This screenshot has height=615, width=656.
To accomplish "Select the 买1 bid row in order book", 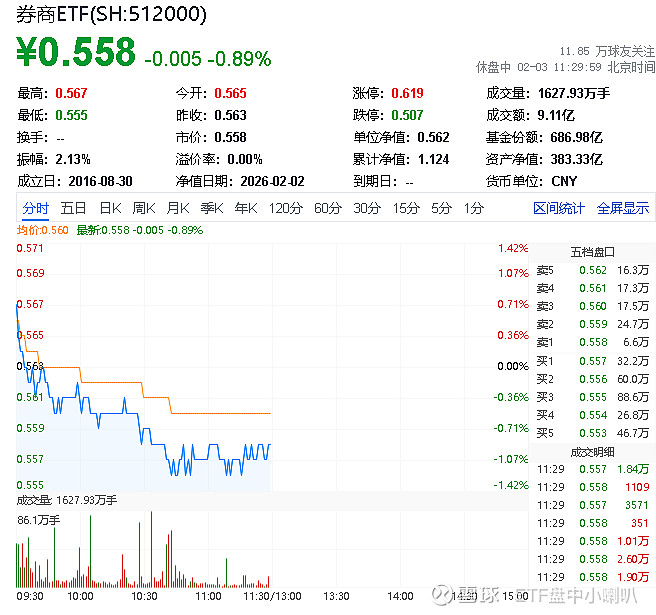I will (x=592, y=360).
